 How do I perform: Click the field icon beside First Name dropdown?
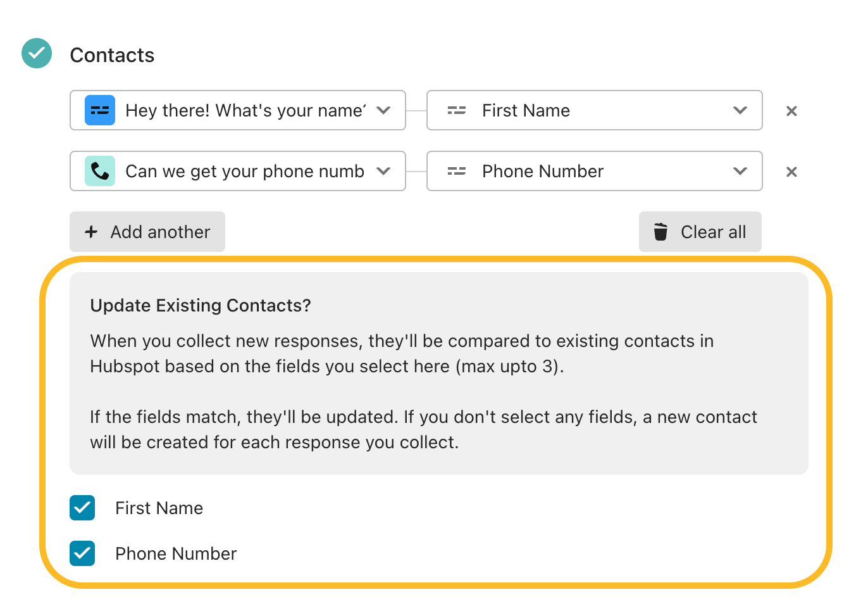click(457, 111)
